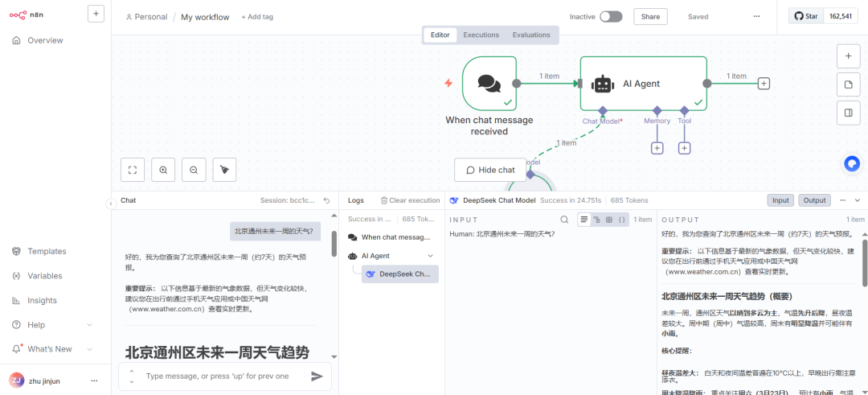Image resolution: width=868 pixels, height=395 pixels.
Task: Click the lightning trigger icon beside chat node
Action: pos(449,83)
